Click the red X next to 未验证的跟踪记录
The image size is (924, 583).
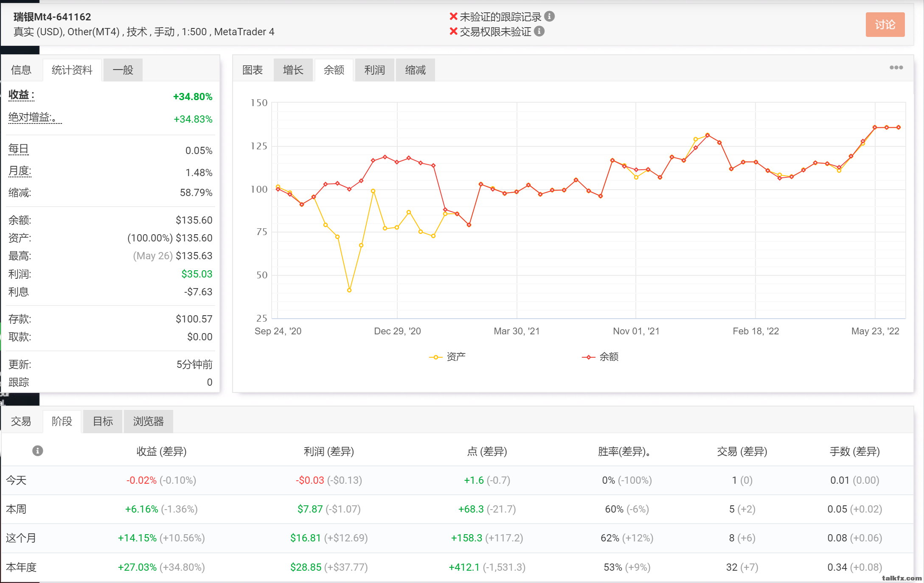[x=453, y=17]
